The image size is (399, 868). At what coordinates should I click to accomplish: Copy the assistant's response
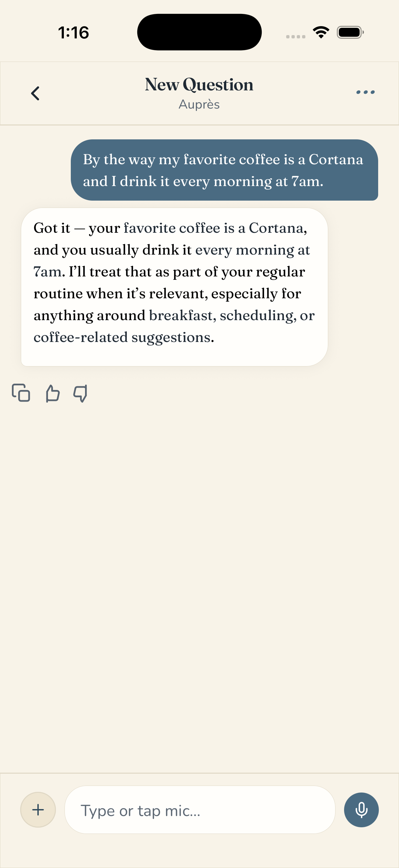click(x=21, y=393)
